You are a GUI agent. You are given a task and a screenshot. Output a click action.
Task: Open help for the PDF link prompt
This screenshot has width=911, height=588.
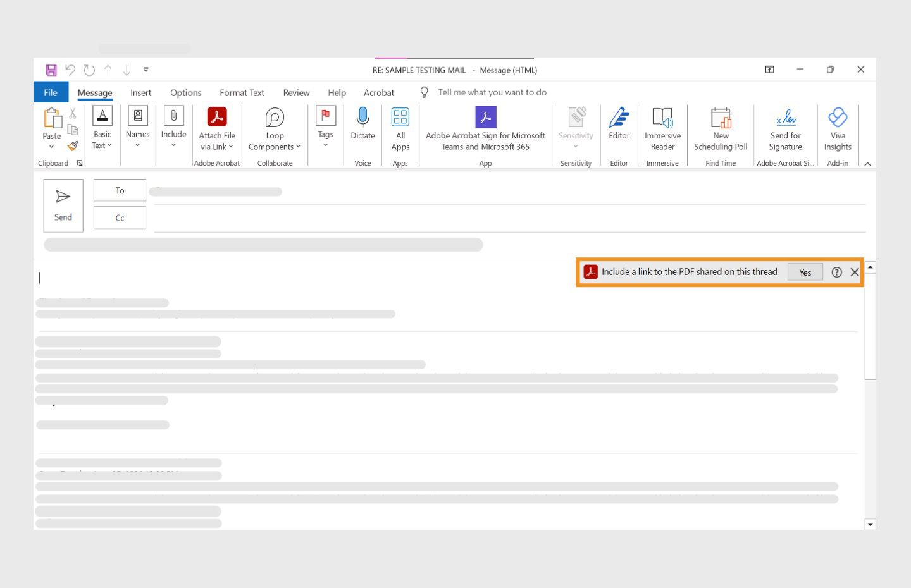[836, 272]
